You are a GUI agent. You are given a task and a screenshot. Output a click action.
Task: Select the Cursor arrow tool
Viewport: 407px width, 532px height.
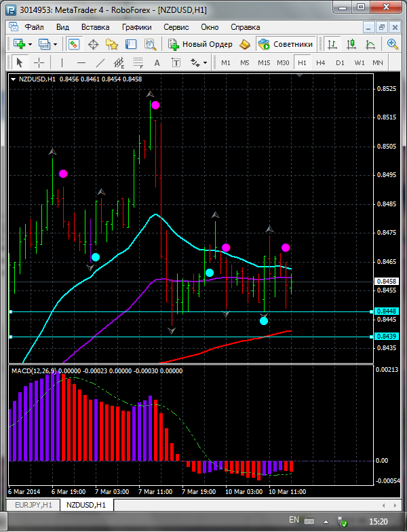tap(19, 62)
